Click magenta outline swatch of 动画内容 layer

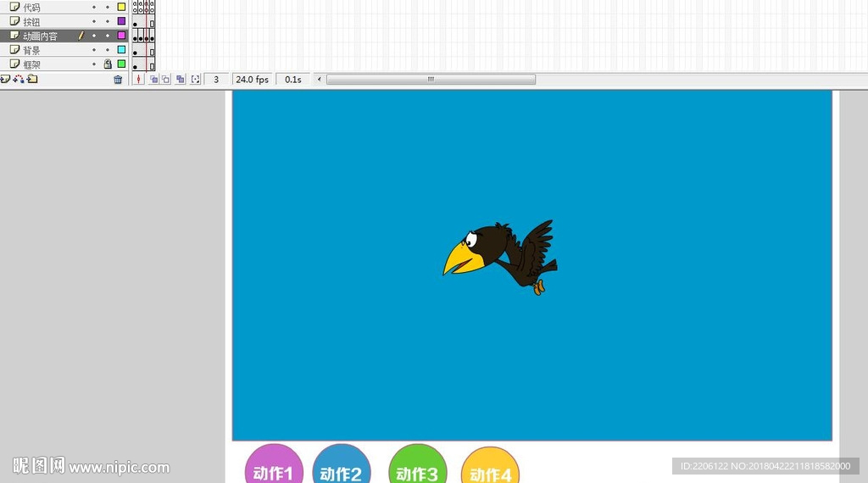(121, 36)
